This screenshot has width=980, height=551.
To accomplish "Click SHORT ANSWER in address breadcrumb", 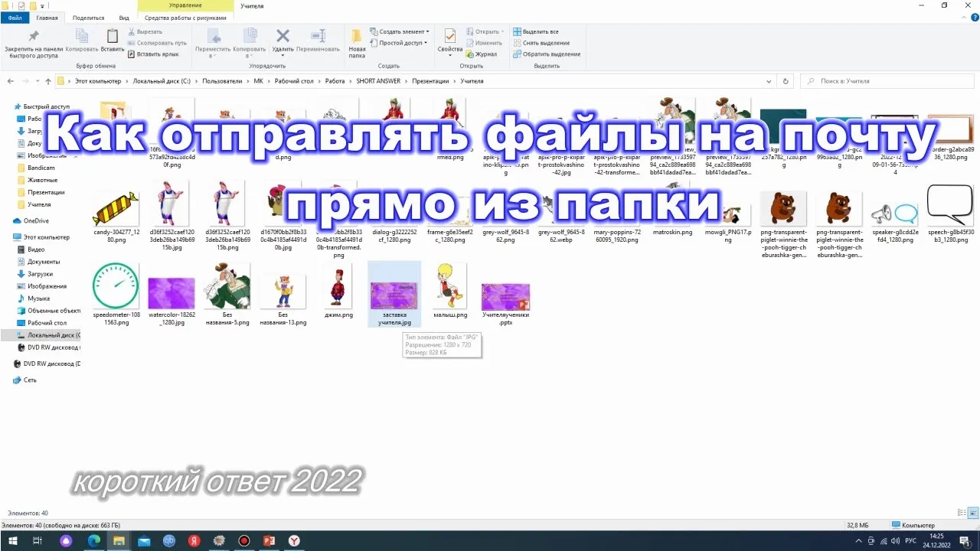I will pyautogui.click(x=378, y=81).
